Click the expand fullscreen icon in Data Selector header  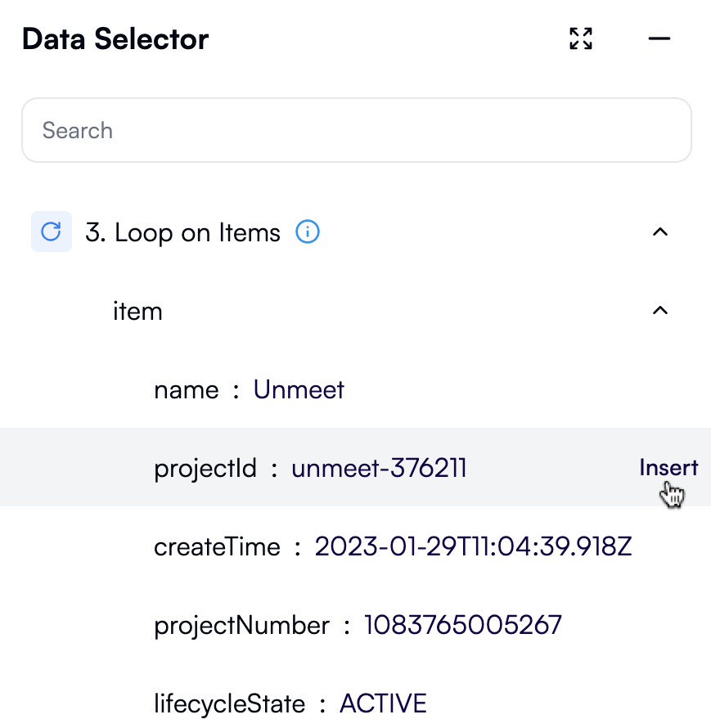tap(580, 38)
